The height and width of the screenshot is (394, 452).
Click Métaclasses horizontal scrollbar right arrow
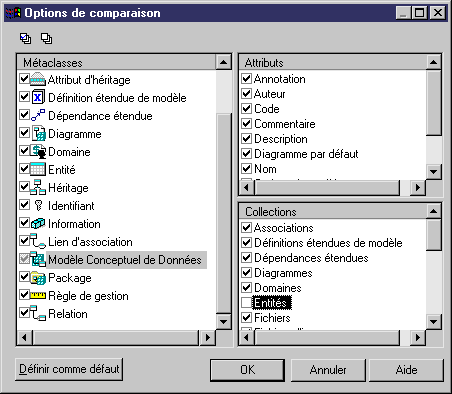click(208, 338)
